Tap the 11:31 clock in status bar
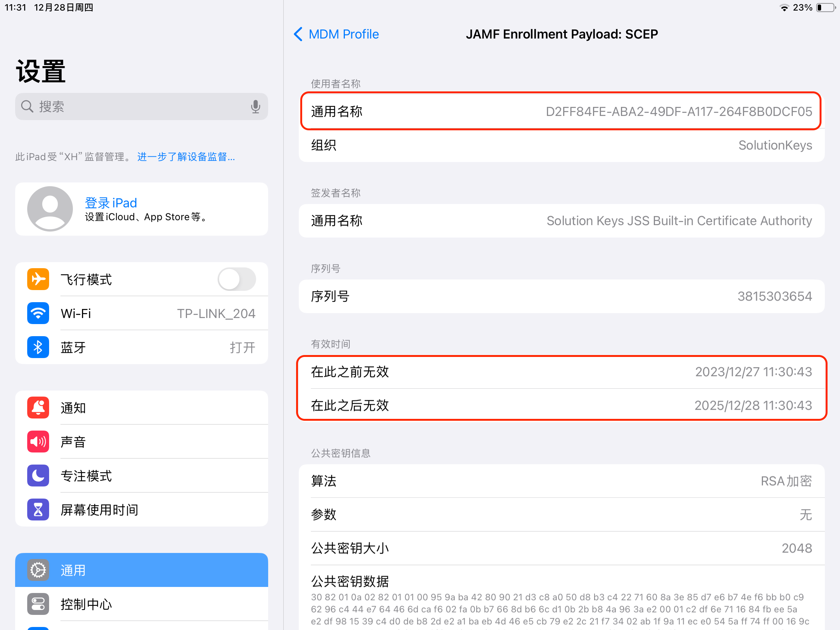Image resolution: width=840 pixels, height=630 pixels. 15,8
